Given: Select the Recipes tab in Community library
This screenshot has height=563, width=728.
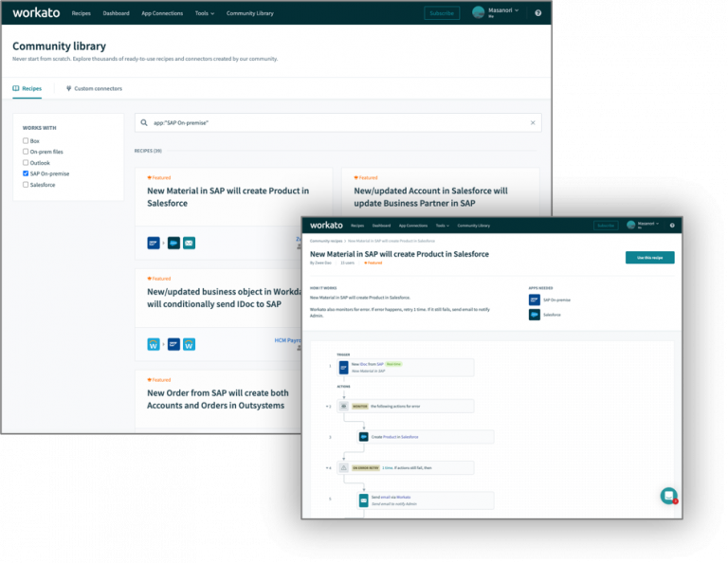Looking at the screenshot, I should coord(27,89).
